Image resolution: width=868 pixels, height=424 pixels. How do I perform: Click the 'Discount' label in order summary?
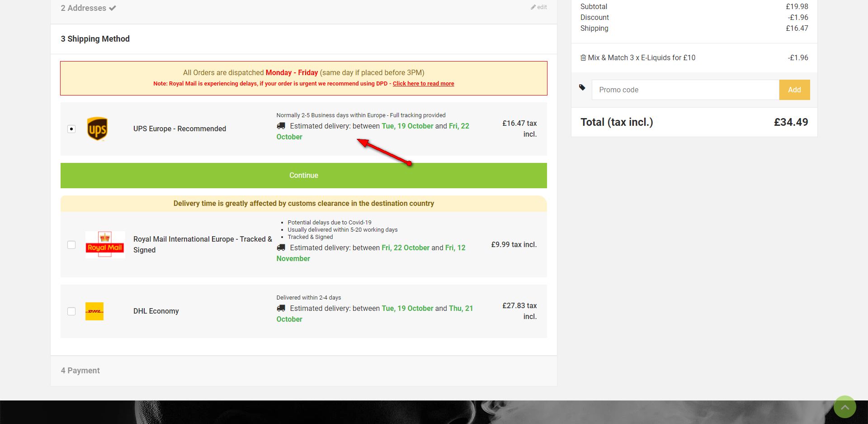pyautogui.click(x=594, y=18)
